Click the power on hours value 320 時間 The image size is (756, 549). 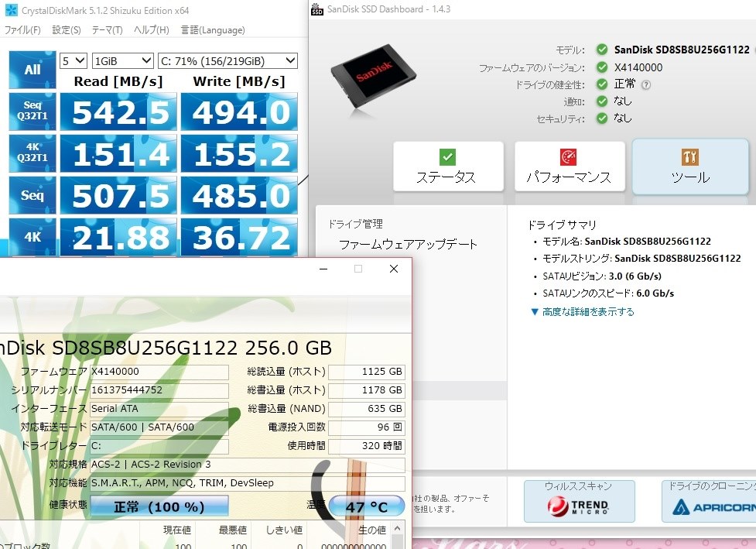[367, 446]
